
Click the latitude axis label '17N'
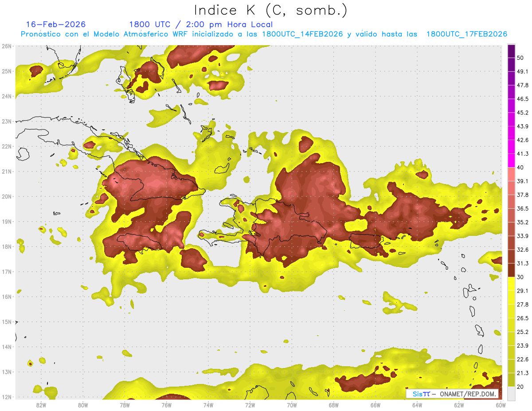7,271
